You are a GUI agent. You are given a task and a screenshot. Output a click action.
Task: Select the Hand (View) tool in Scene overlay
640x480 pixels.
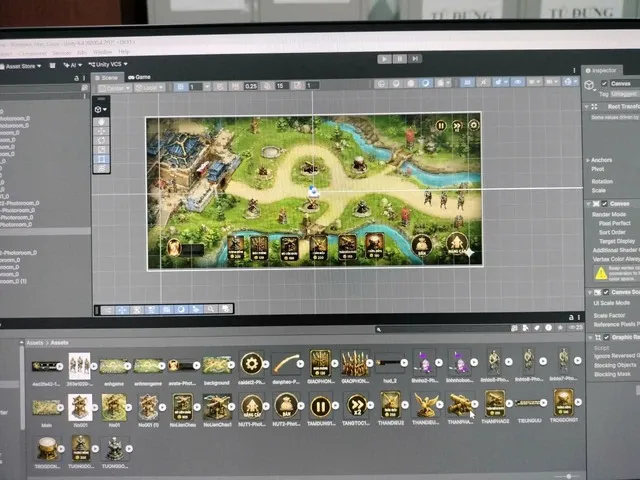click(x=102, y=122)
